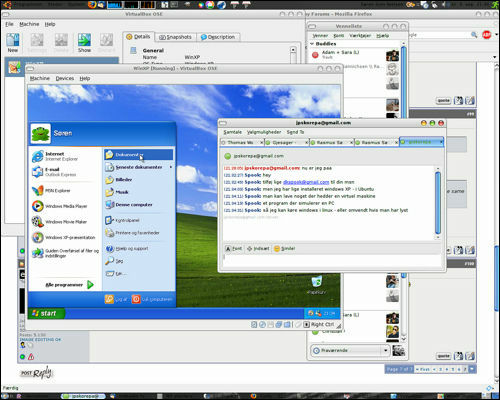Click the Luk computeren power icon
Image resolution: width=500 pixels, height=400 pixels.
click(x=136, y=299)
